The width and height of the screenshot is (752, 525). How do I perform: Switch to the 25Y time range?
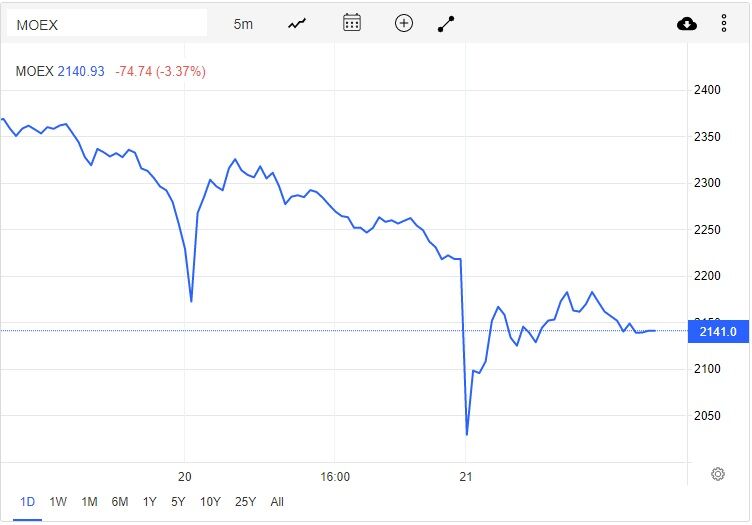click(245, 502)
